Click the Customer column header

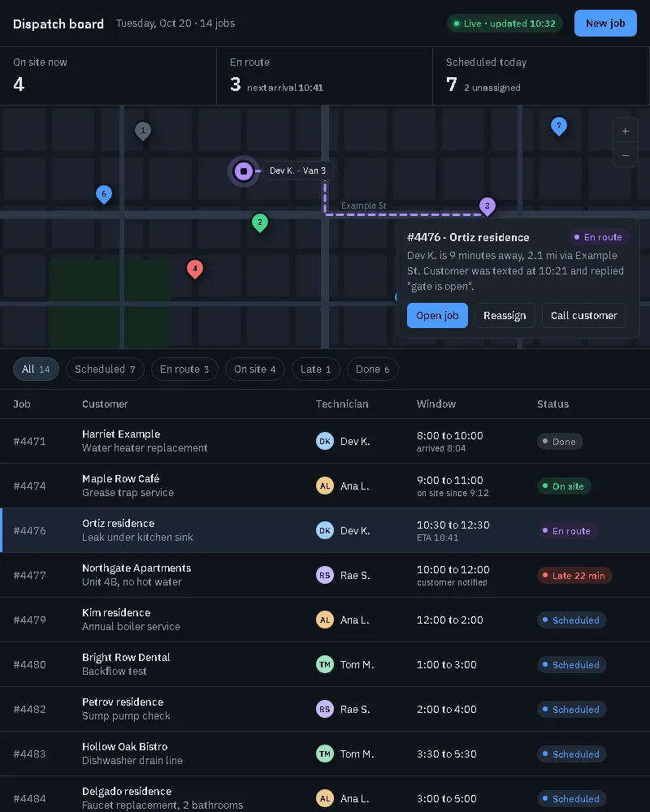(106, 404)
